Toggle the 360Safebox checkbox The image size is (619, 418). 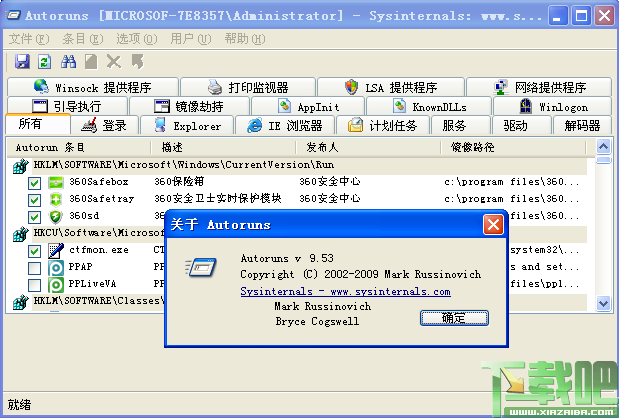coord(34,183)
